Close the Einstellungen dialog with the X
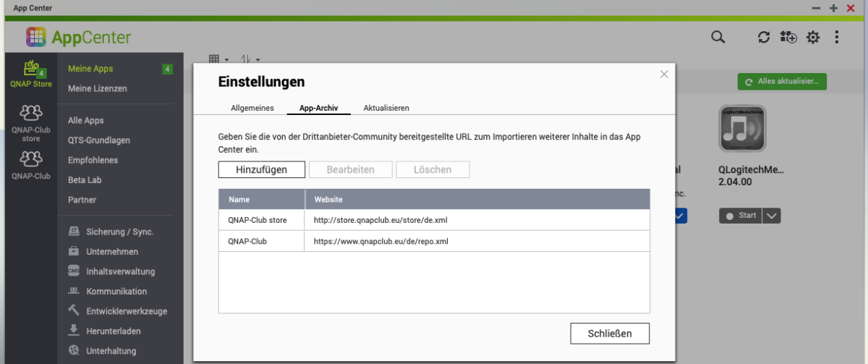The width and height of the screenshot is (868, 364). pyautogui.click(x=664, y=74)
